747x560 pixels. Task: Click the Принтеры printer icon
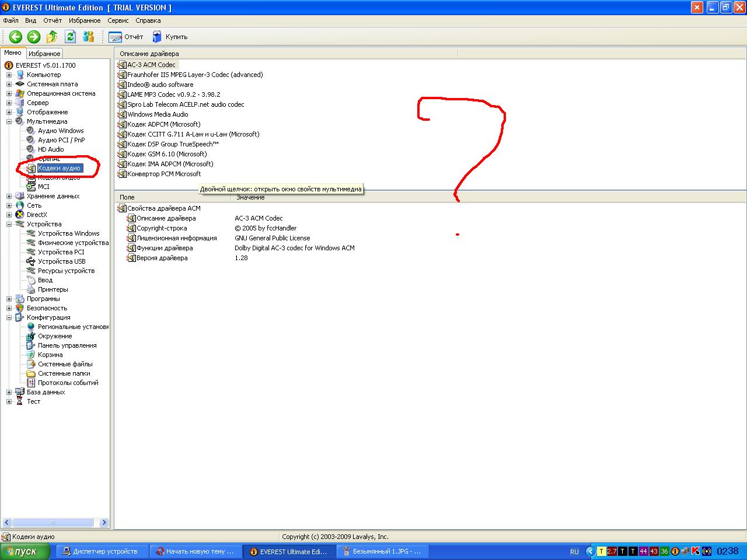tap(31, 289)
